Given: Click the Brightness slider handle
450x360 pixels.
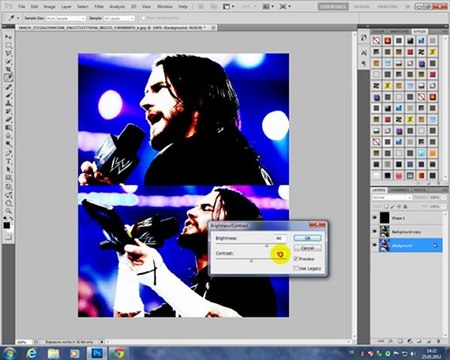Looking at the screenshot, I should click(x=267, y=245).
